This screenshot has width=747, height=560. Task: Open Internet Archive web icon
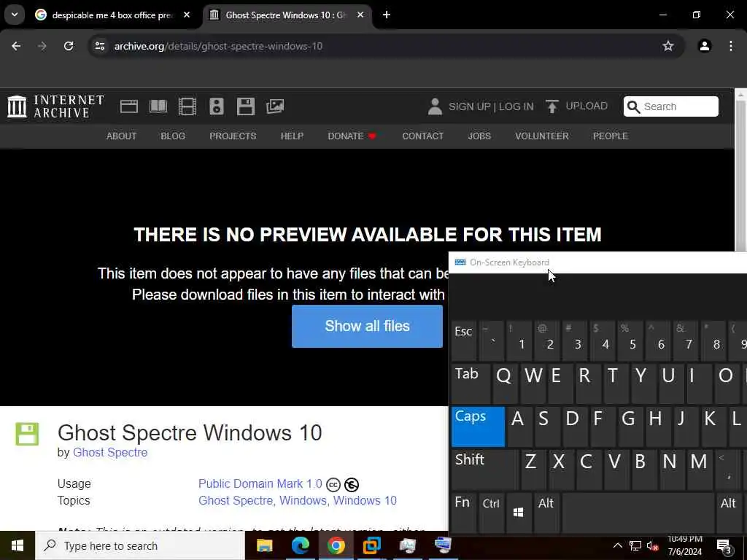128,106
